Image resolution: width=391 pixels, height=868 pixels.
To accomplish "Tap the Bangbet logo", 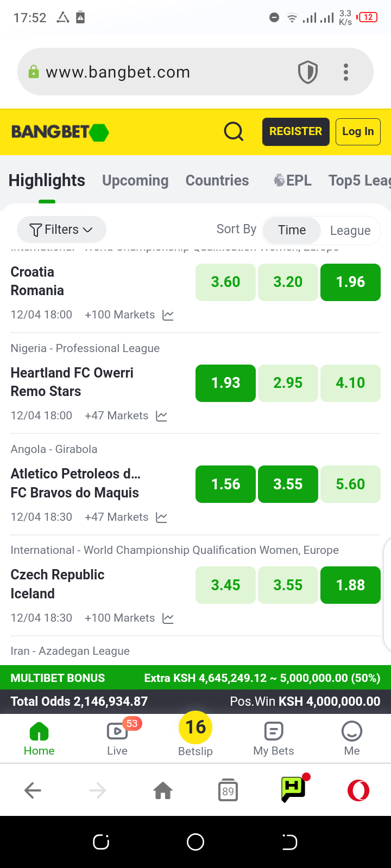I will pos(60,132).
